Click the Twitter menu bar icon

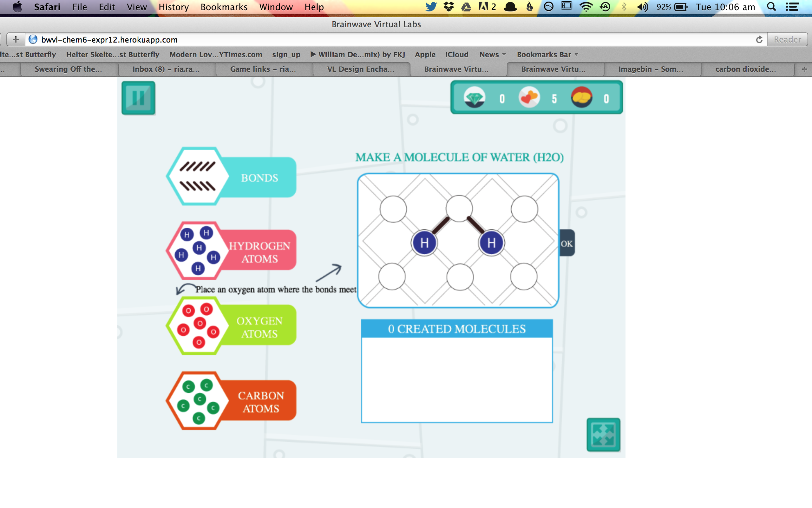click(x=431, y=7)
